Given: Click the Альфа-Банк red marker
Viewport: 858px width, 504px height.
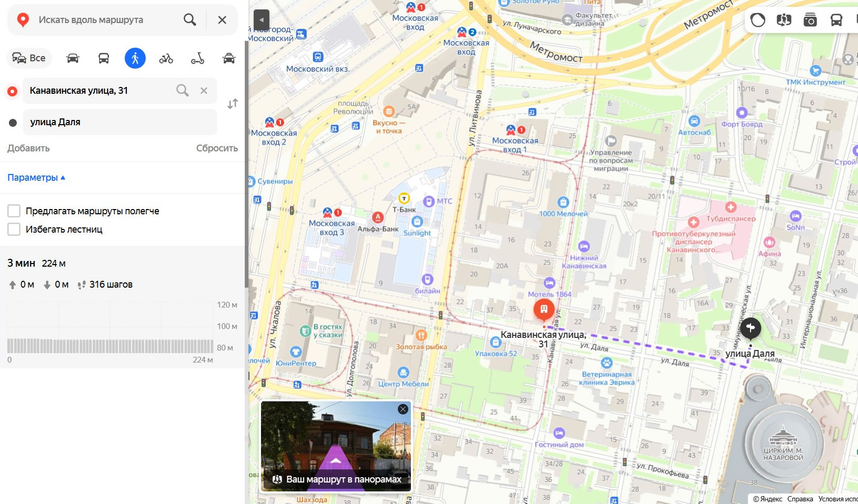Looking at the screenshot, I should tap(378, 217).
